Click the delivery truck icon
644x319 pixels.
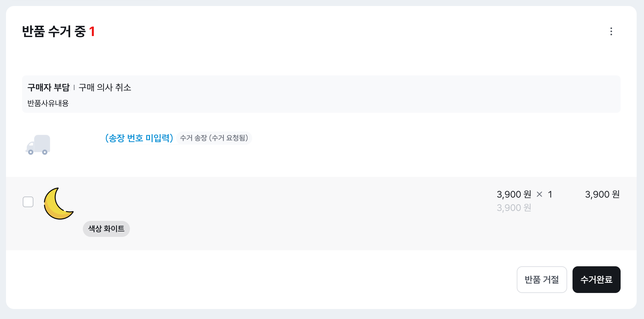pos(38,145)
